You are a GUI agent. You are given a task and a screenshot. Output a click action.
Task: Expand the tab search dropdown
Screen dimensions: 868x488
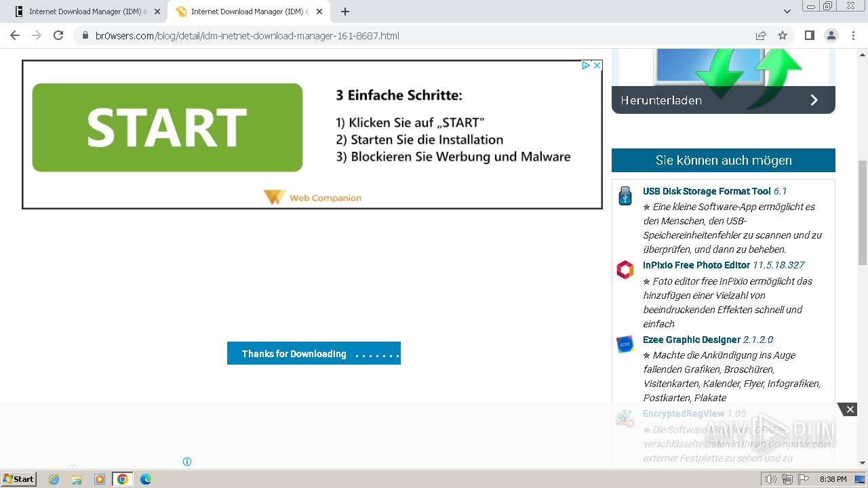[x=787, y=12]
